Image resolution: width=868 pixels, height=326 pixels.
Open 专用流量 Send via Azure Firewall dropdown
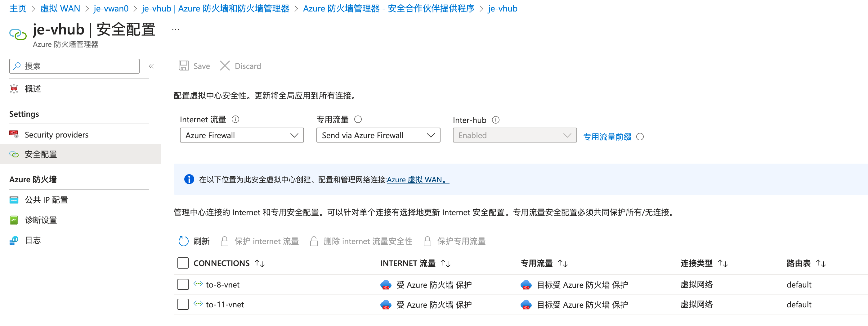pos(378,135)
